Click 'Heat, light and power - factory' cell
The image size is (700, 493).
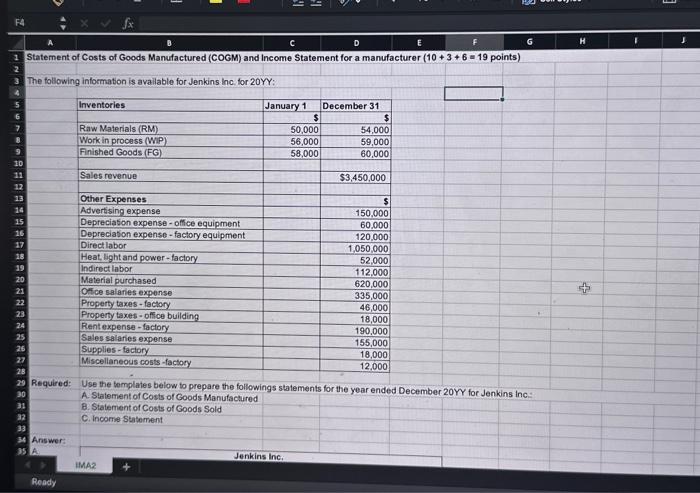point(171,258)
